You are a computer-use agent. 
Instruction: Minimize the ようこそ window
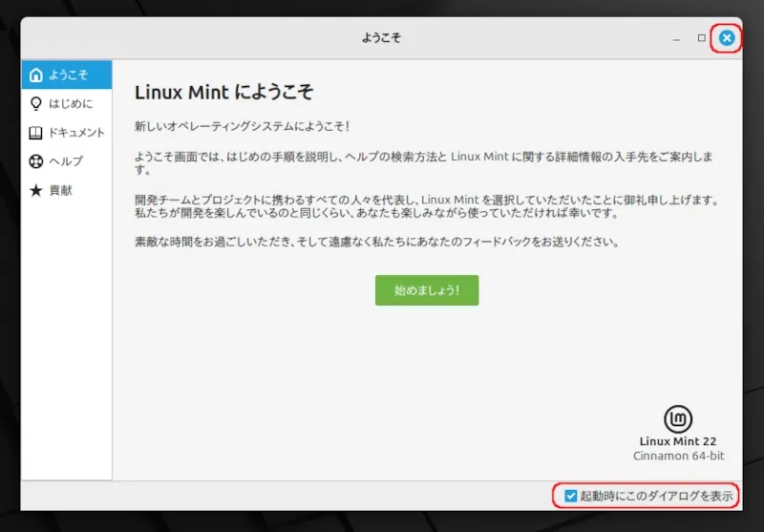tap(676, 38)
